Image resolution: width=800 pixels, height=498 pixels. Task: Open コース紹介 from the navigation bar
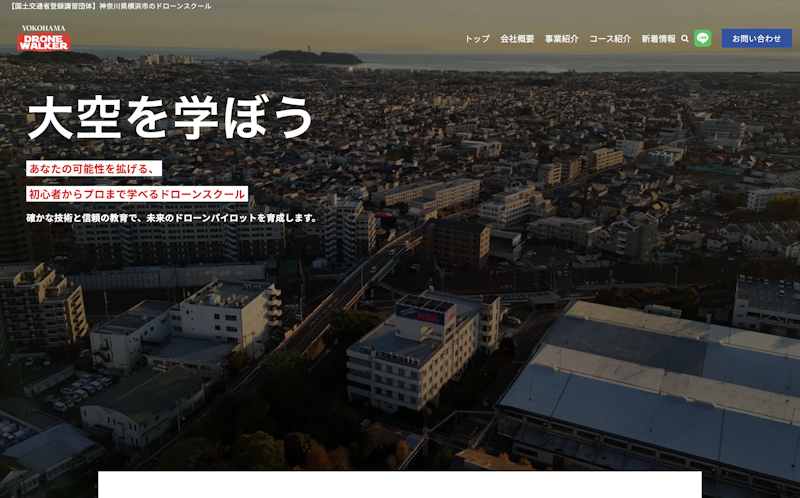click(x=609, y=39)
